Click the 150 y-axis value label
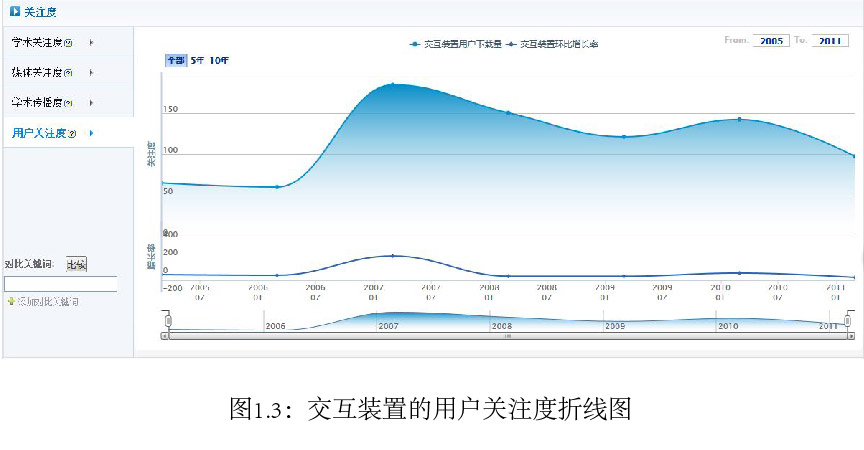Image resolution: width=864 pixels, height=450 pixels. click(171, 109)
